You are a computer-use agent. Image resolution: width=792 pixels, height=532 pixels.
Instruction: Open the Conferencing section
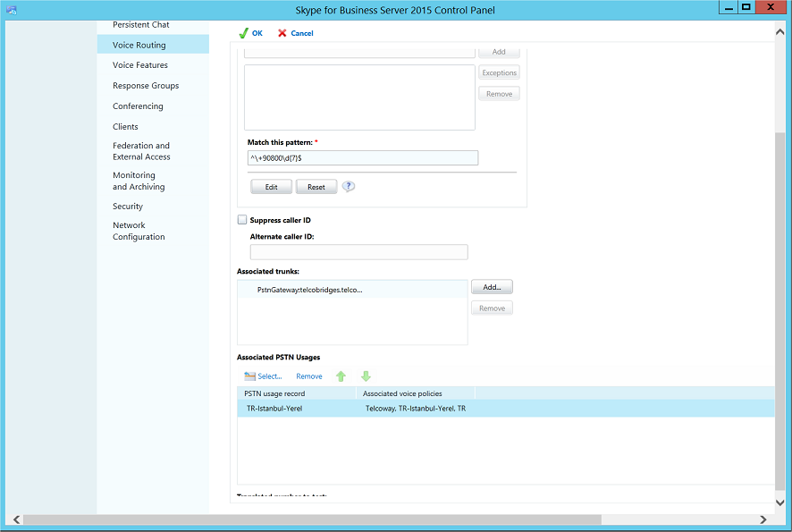(x=138, y=106)
